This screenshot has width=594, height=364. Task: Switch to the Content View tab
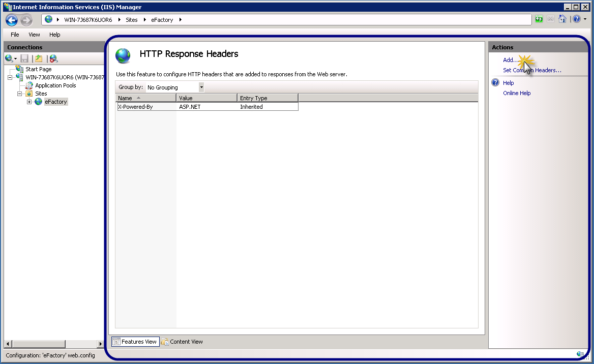[x=182, y=342]
